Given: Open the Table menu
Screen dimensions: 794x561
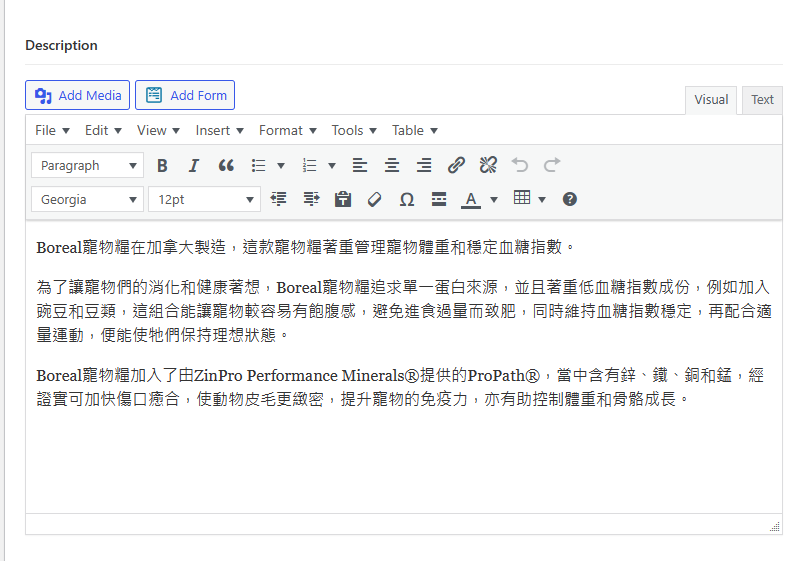Looking at the screenshot, I should (414, 131).
